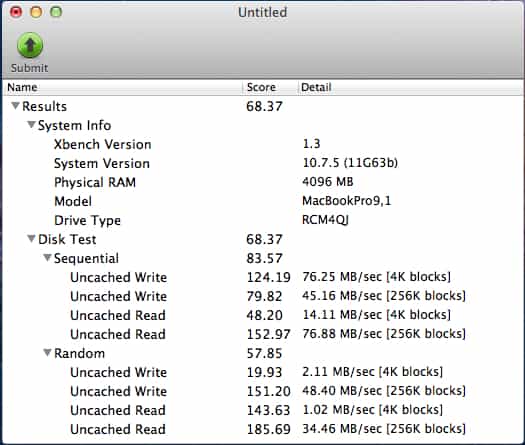Click the Detail column header
The height and width of the screenshot is (445, 525).
pos(411,87)
